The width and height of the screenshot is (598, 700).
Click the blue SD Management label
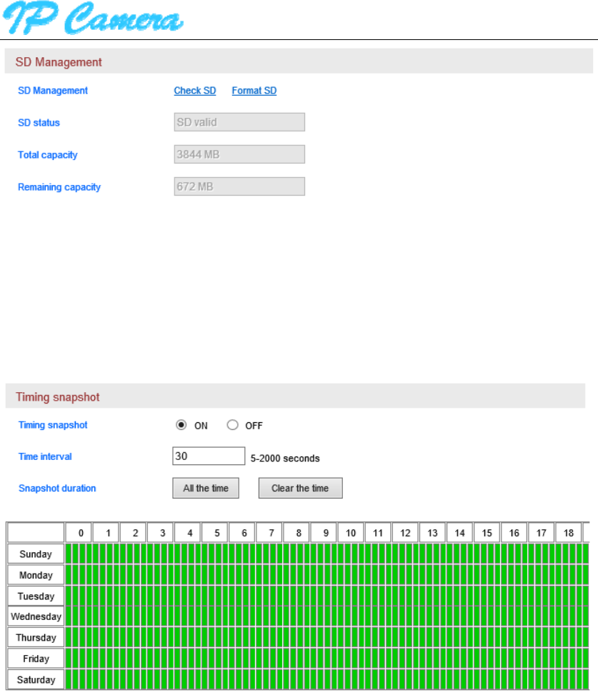53,91
